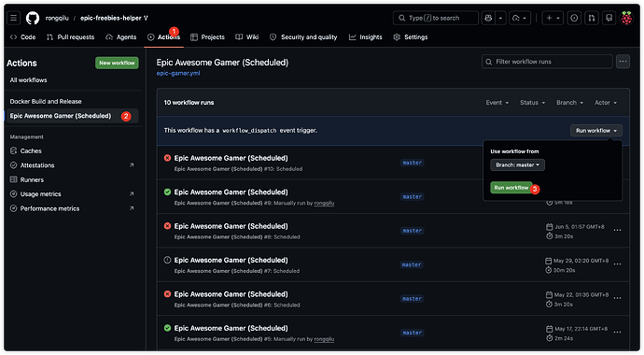Open the epic-gamer.yml file link

(x=178, y=73)
